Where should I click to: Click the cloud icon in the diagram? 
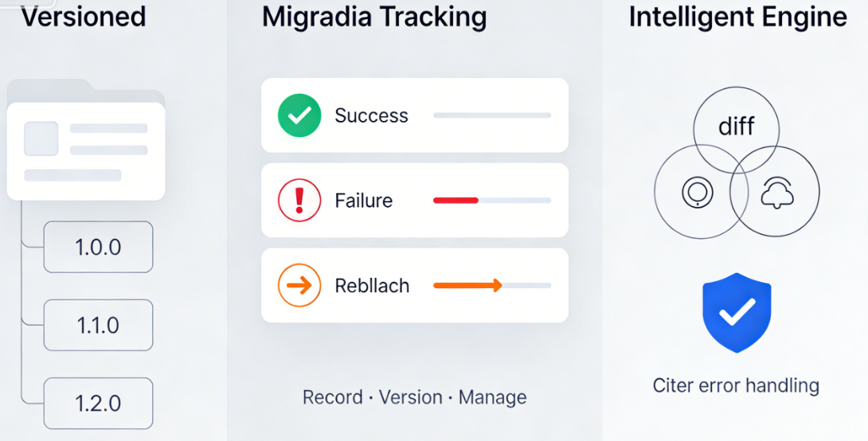776,192
